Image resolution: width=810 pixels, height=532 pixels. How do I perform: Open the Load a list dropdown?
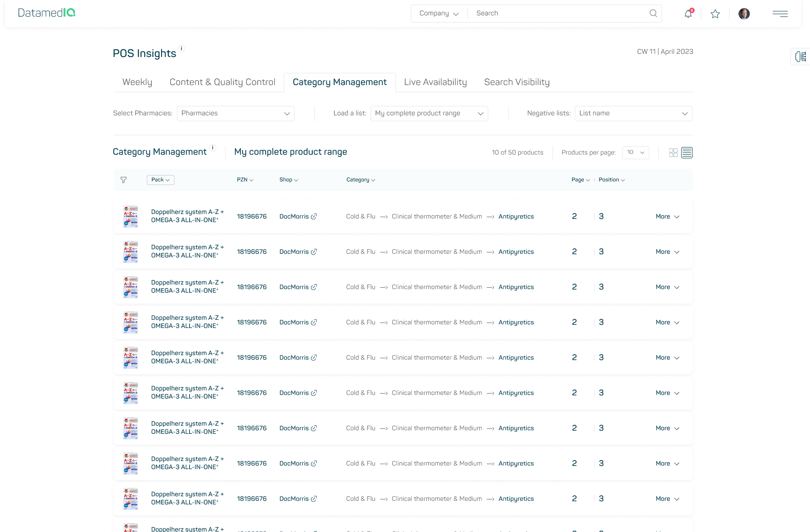pos(429,114)
